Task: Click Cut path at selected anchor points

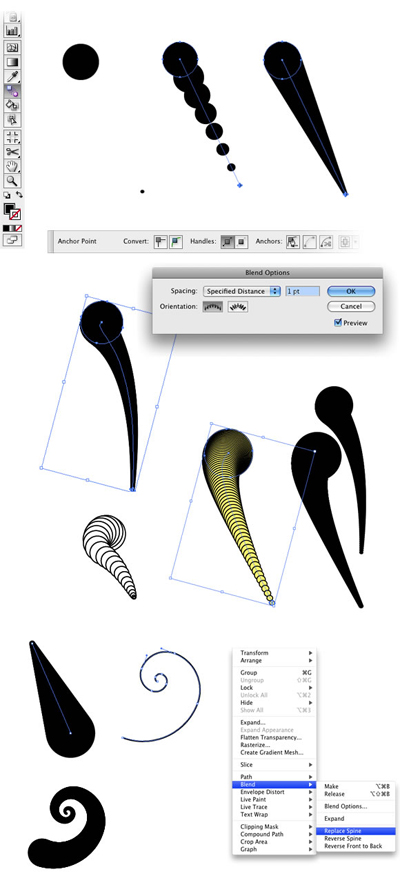Action: (326, 241)
